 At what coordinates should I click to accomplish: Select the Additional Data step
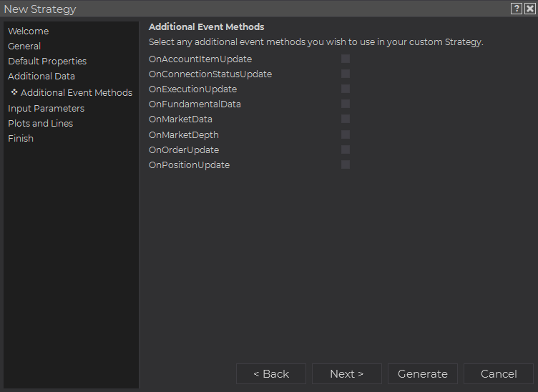pos(41,76)
